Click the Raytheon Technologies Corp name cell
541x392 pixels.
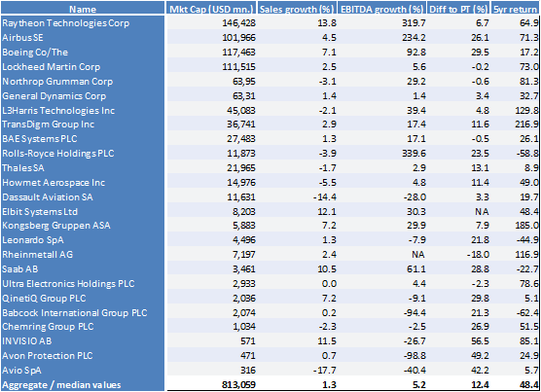[x=83, y=23]
